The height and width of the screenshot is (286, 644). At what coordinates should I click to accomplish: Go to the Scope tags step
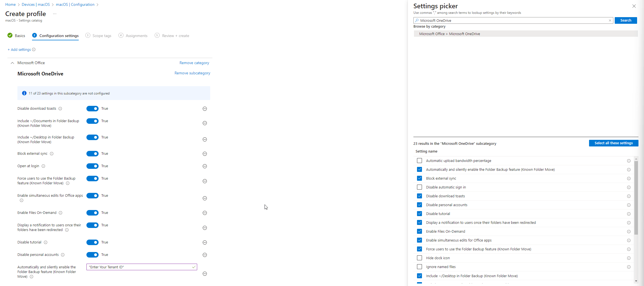click(98, 36)
